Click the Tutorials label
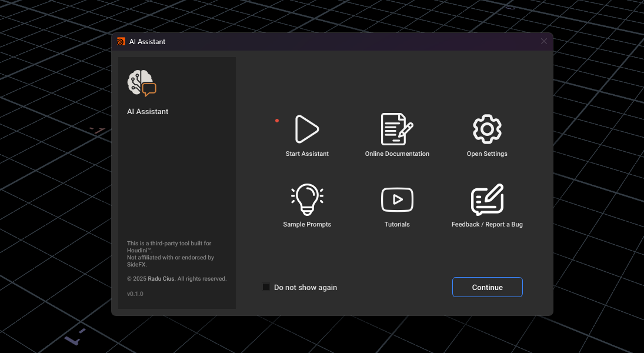 (397, 224)
